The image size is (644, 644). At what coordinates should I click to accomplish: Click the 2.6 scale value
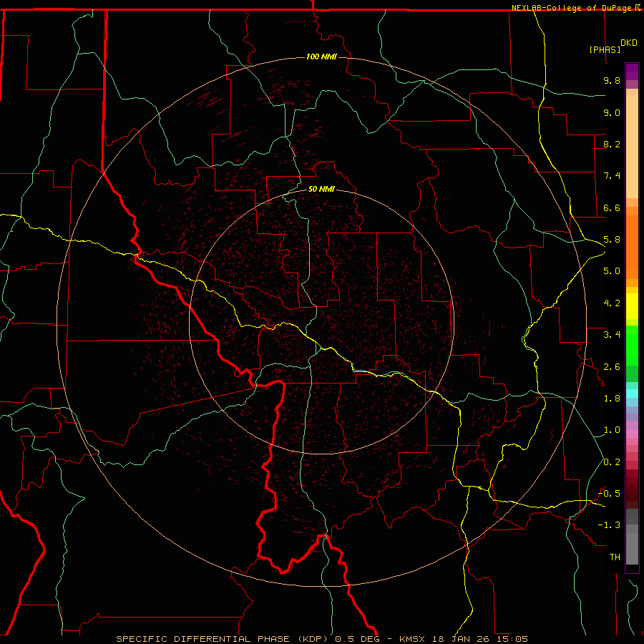[x=612, y=367]
